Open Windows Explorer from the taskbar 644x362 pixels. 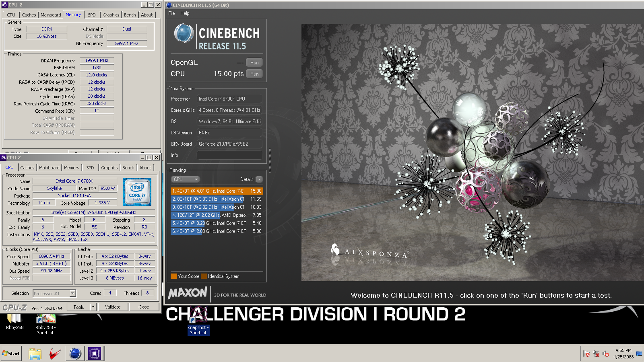click(x=35, y=354)
